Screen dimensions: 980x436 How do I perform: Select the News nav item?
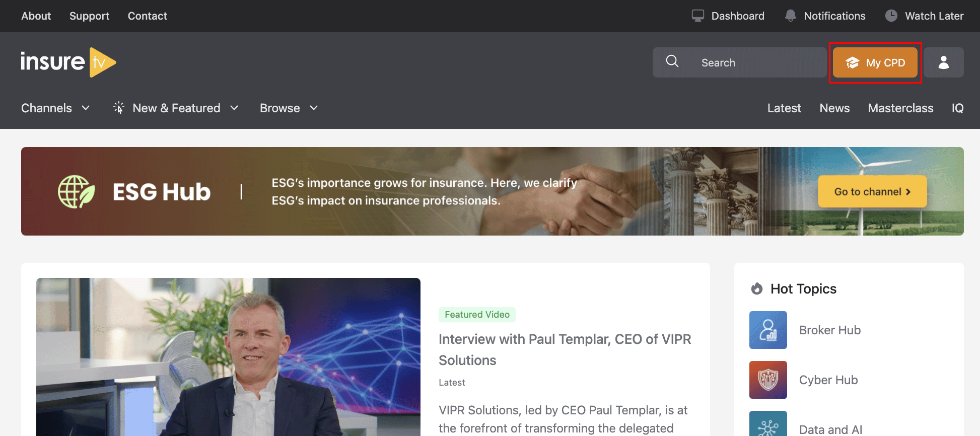coord(834,108)
